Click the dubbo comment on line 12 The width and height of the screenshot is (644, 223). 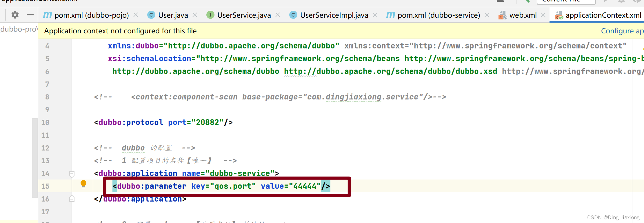[145, 148]
